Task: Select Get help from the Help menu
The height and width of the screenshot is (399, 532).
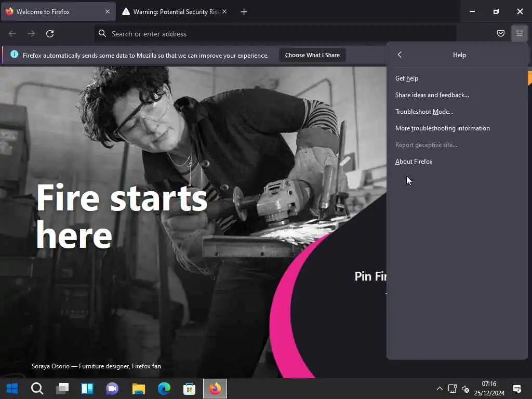Action: click(457, 78)
